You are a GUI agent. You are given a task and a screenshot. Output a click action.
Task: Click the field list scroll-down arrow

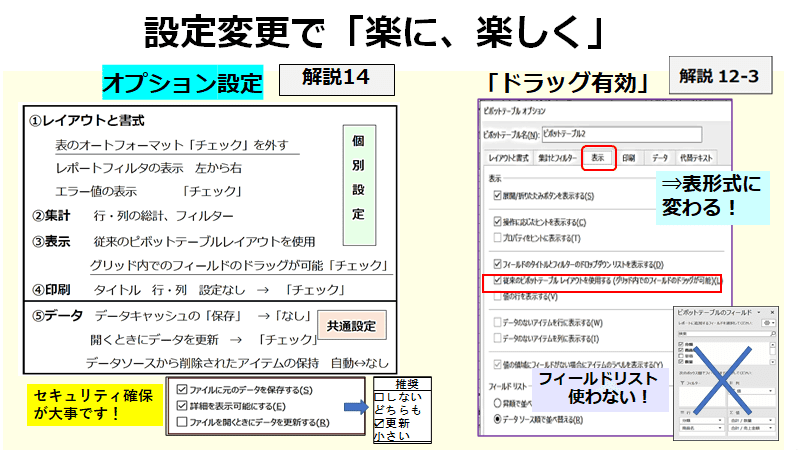(x=773, y=362)
